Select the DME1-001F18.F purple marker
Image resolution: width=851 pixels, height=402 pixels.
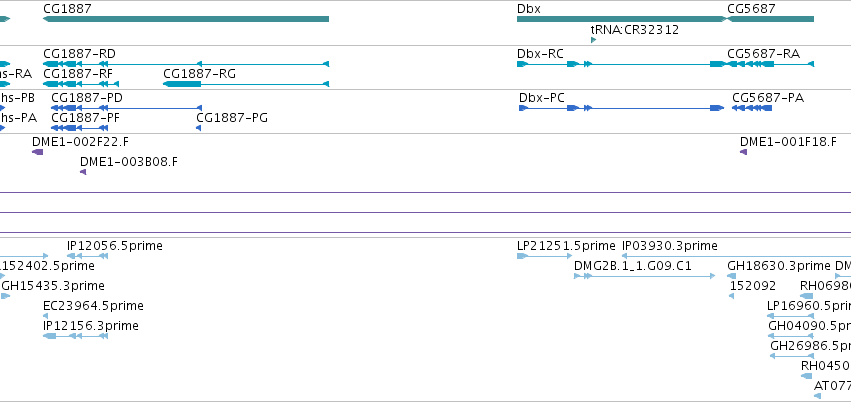click(744, 152)
